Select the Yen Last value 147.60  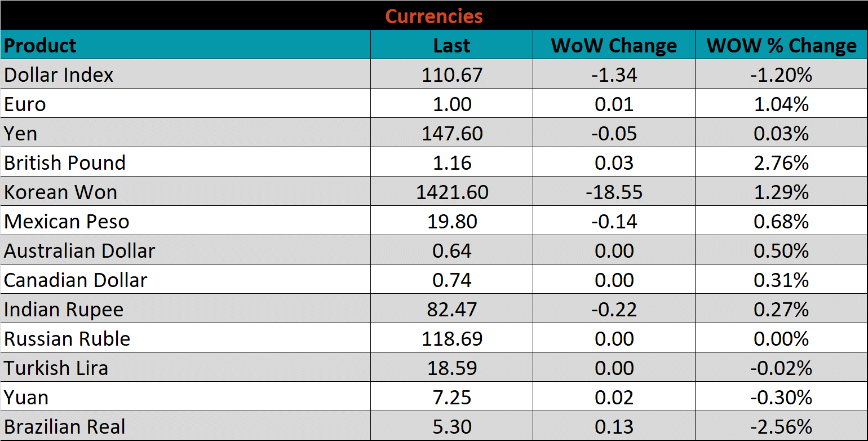click(x=451, y=133)
